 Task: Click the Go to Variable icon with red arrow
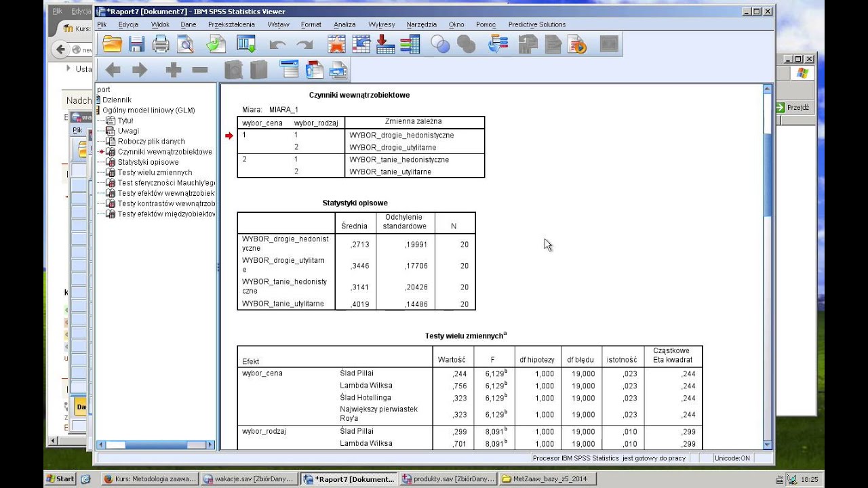[385, 45]
